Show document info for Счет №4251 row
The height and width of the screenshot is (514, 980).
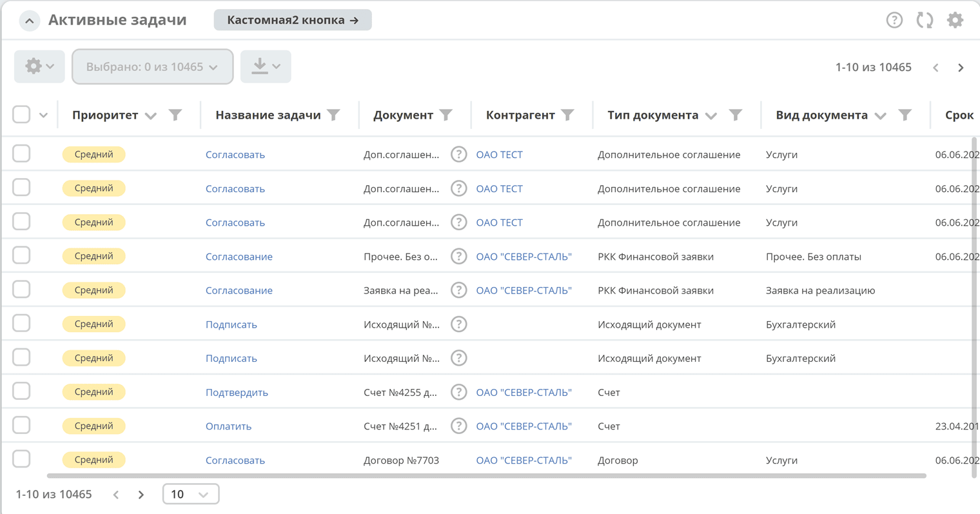coord(458,426)
